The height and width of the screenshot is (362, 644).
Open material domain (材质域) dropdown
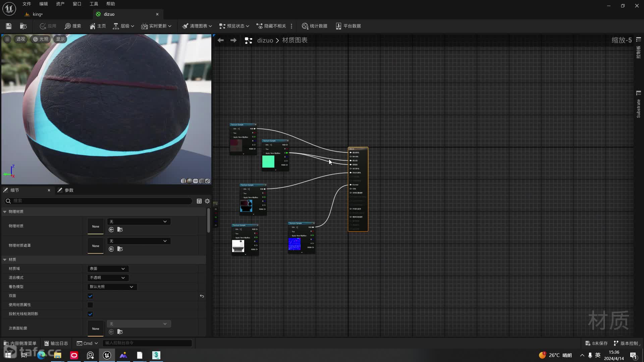[108, 268]
